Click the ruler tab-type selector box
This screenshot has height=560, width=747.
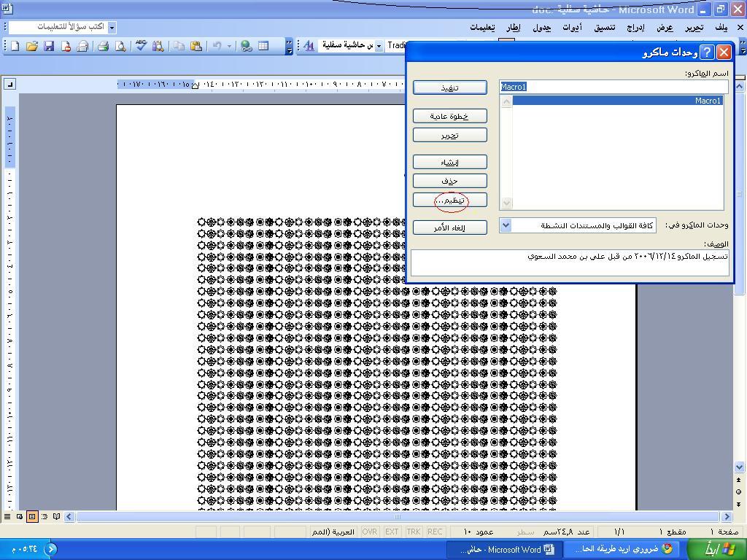point(9,85)
